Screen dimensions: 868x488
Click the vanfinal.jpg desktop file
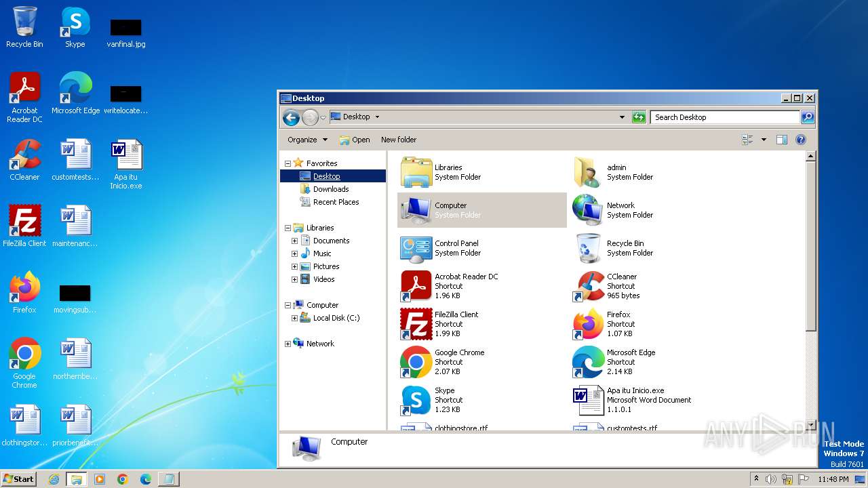[126, 33]
